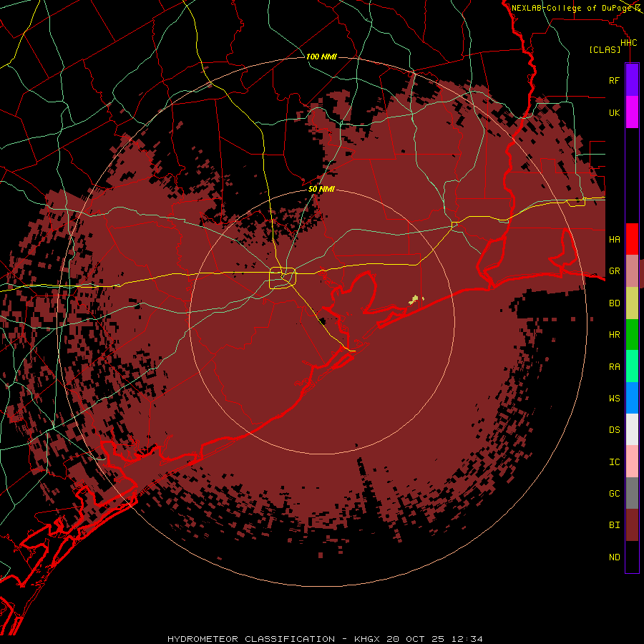Click the "RF" legend label
Viewport: 644px width, 644px height.
[x=614, y=80]
